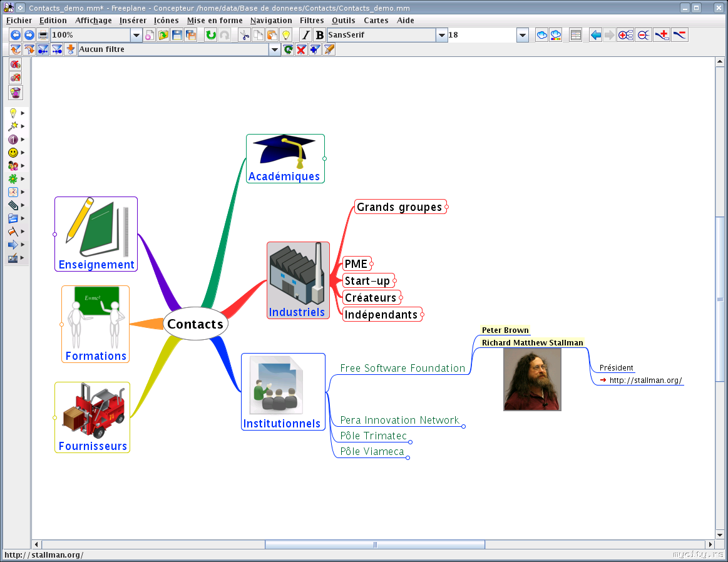Open the properties panel table icon

tap(576, 35)
